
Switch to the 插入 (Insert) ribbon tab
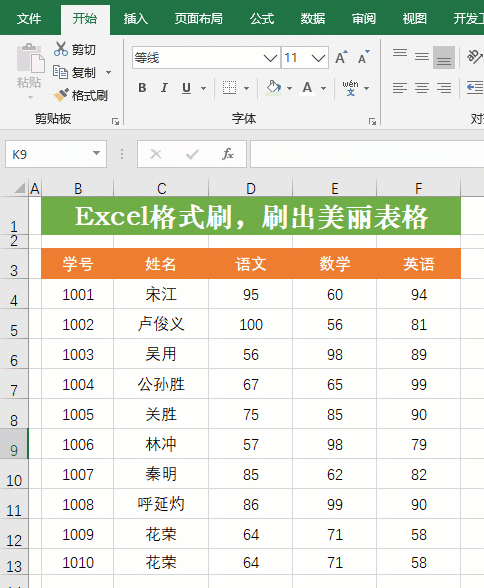point(136,19)
